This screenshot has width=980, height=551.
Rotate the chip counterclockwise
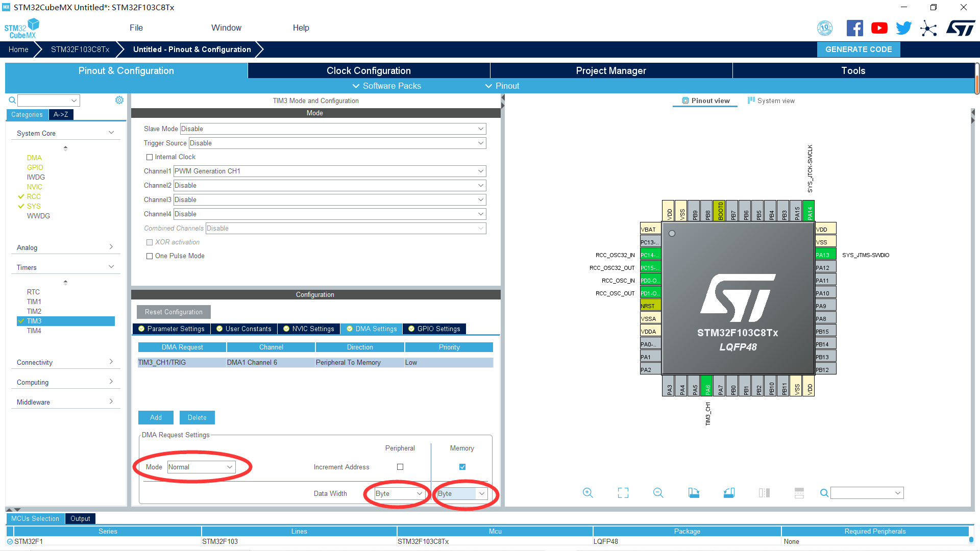click(729, 493)
